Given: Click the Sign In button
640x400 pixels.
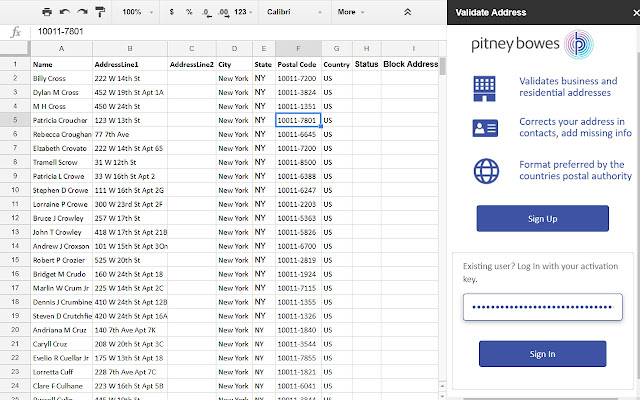Looking at the screenshot, I should click(x=542, y=354).
